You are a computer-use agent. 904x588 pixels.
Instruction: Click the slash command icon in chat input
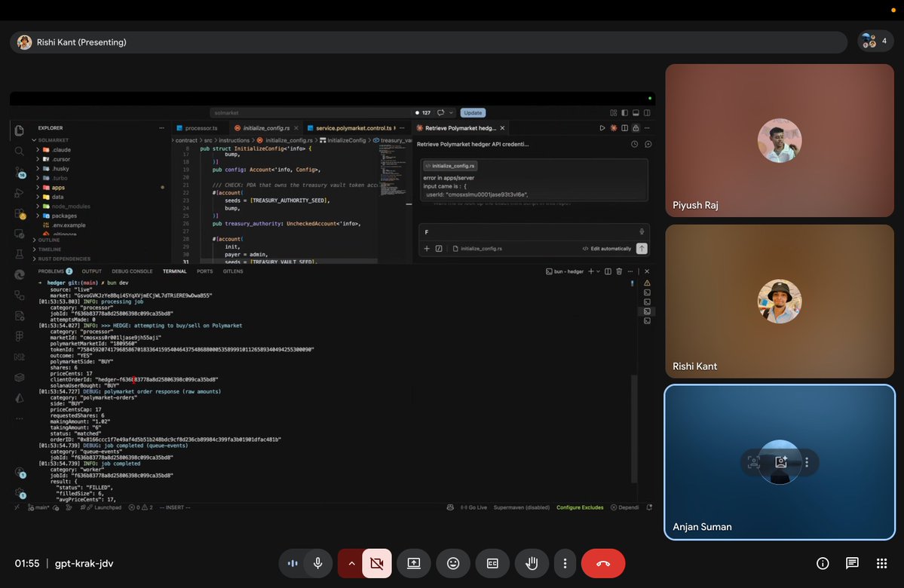pyautogui.click(x=439, y=249)
